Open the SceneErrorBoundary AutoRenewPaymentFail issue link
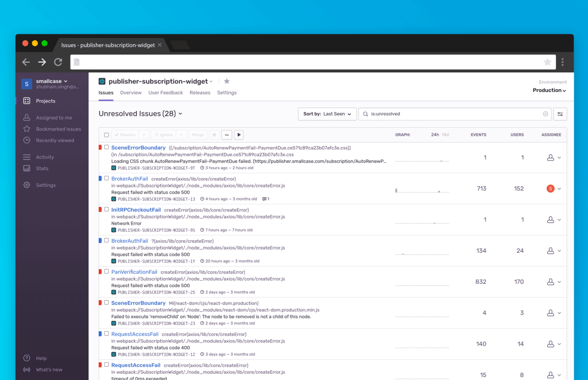The image size is (588, 380). [x=138, y=148]
